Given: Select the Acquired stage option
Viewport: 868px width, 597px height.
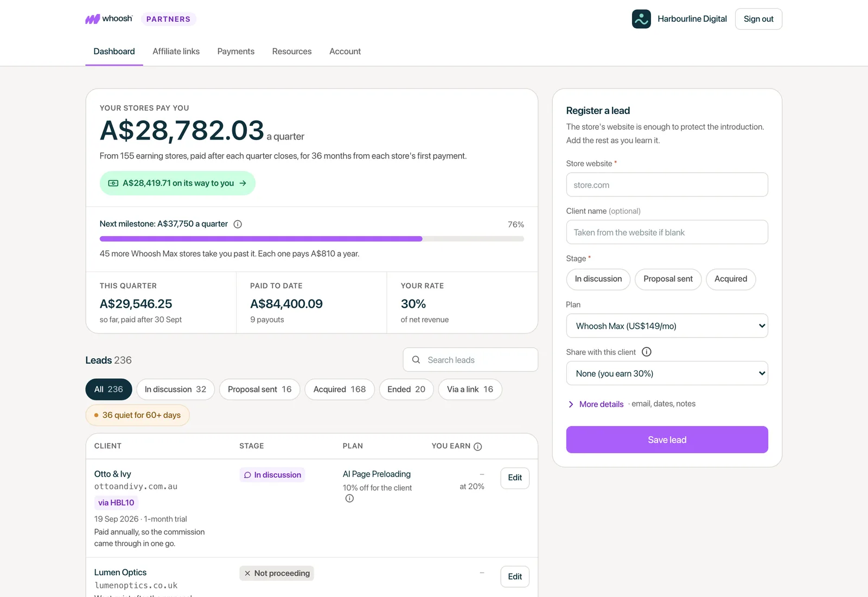Looking at the screenshot, I should click(x=731, y=279).
